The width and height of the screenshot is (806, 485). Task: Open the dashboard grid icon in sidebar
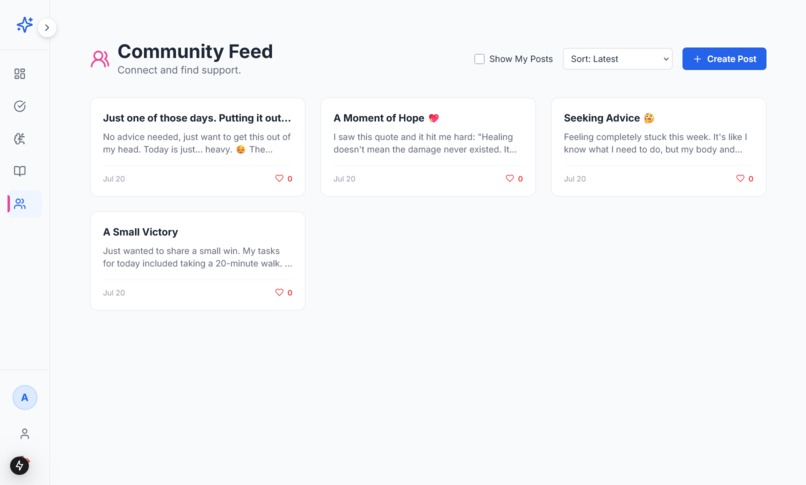(20, 74)
